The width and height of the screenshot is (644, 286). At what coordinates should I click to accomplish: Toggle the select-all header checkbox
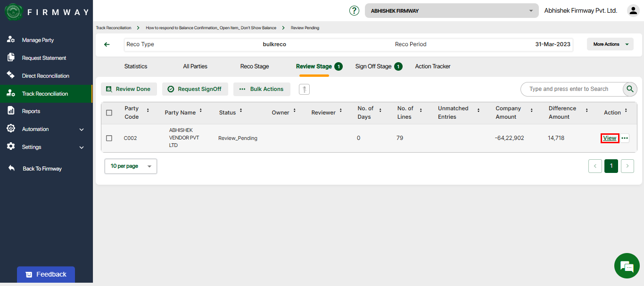109,113
